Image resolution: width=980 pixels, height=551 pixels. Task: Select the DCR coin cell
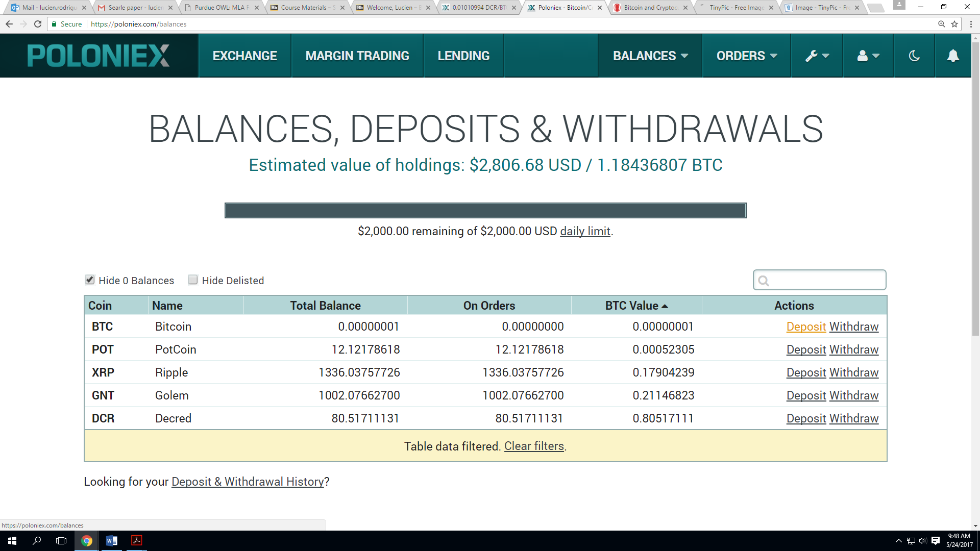click(103, 418)
